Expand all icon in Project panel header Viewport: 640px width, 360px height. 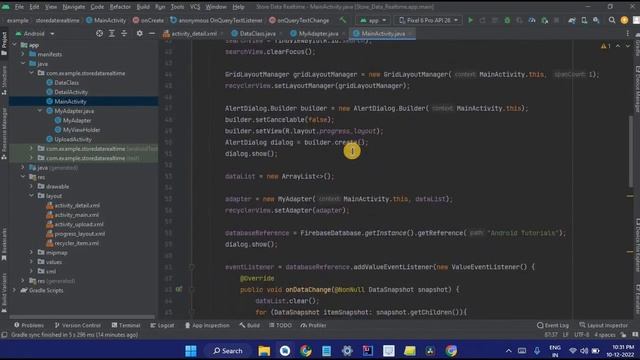pyautogui.click(x=111, y=33)
